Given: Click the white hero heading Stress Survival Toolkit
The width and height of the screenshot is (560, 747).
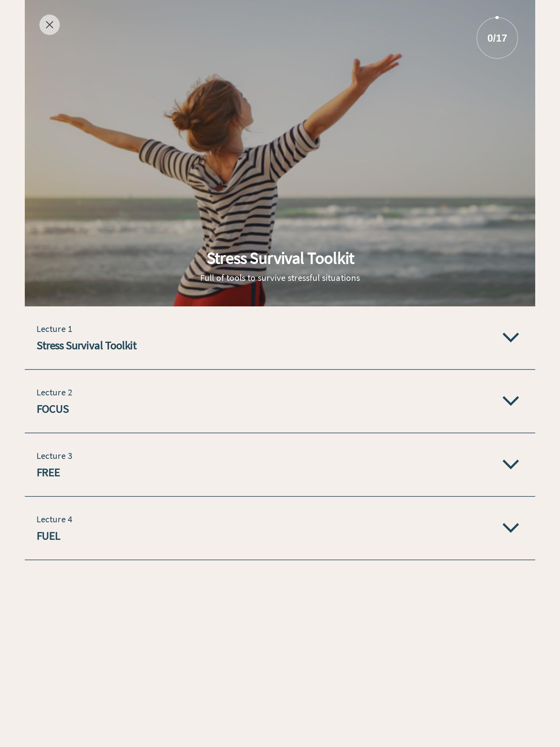Looking at the screenshot, I should coord(280,258).
